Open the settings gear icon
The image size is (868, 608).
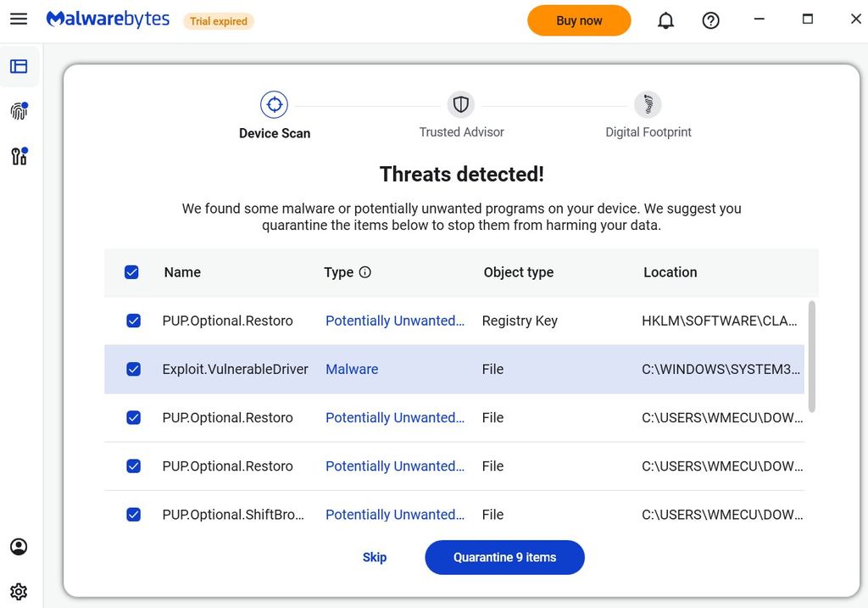pyautogui.click(x=19, y=591)
